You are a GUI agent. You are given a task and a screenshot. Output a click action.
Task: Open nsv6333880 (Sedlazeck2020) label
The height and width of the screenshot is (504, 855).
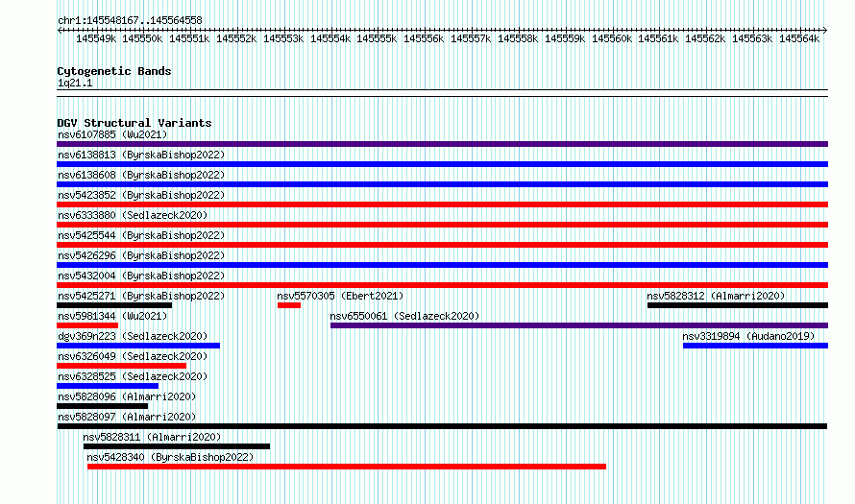coord(133,215)
